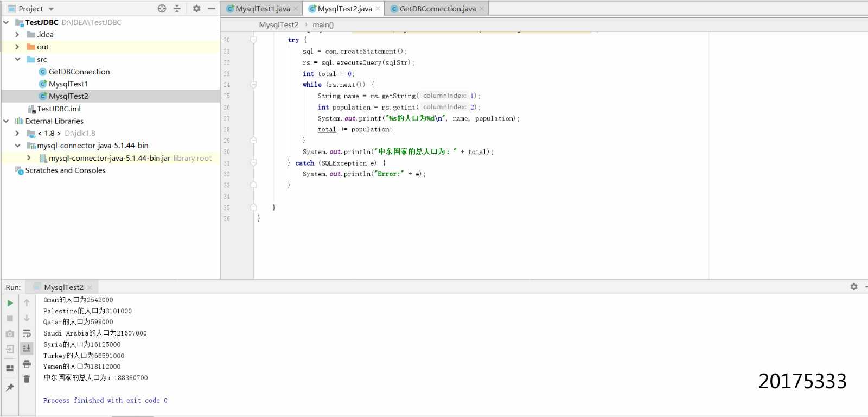Image resolution: width=868 pixels, height=417 pixels.
Task: Click fold marker at line 29
Action: pyautogui.click(x=253, y=141)
